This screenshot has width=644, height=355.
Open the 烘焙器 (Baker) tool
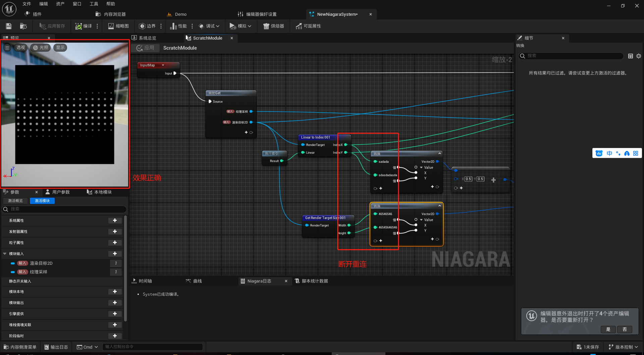[273, 26]
